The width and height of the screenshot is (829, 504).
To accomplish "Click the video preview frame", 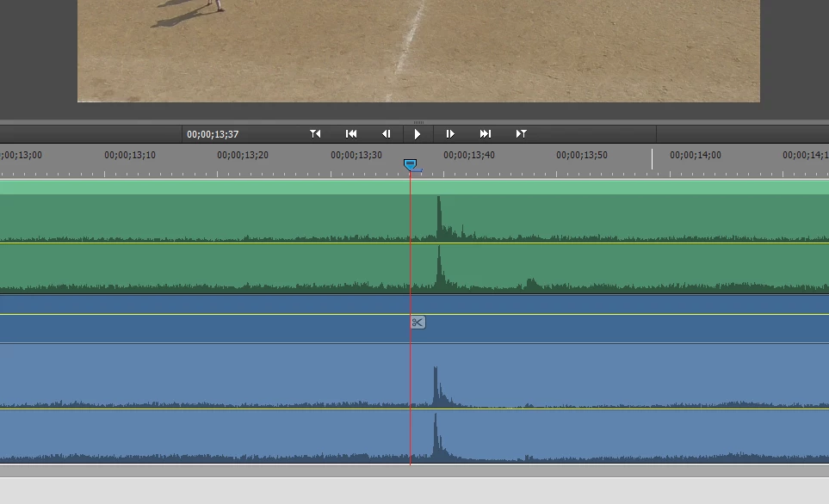I will (418, 51).
